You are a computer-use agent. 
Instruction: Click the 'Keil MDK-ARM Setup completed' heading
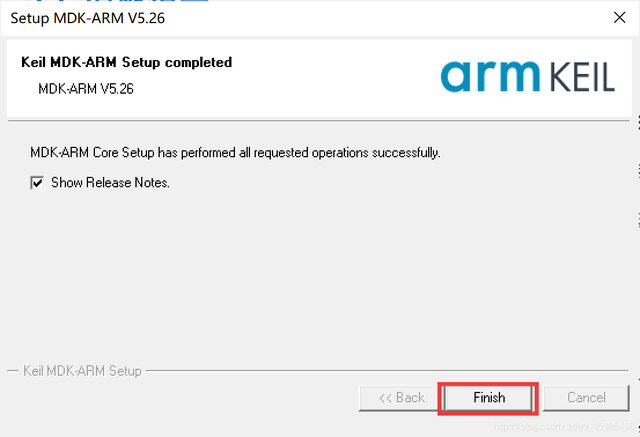click(x=127, y=62)
